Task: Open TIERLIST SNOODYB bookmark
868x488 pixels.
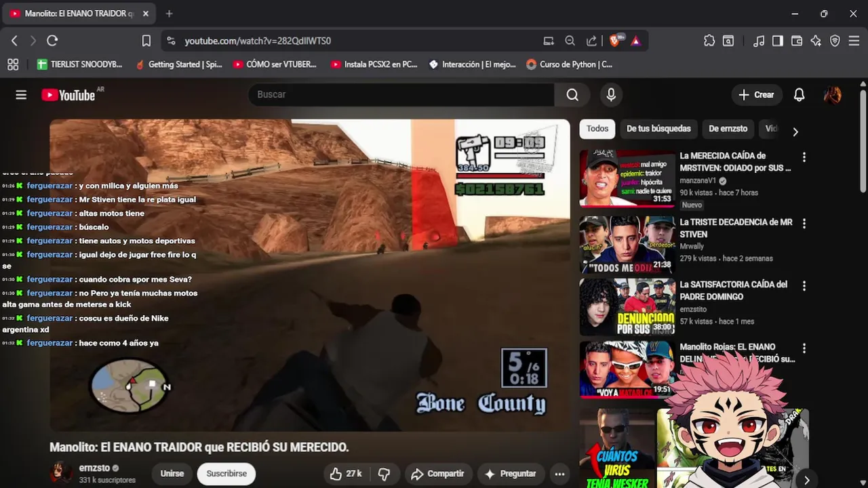Action: [x=80, y=64]
